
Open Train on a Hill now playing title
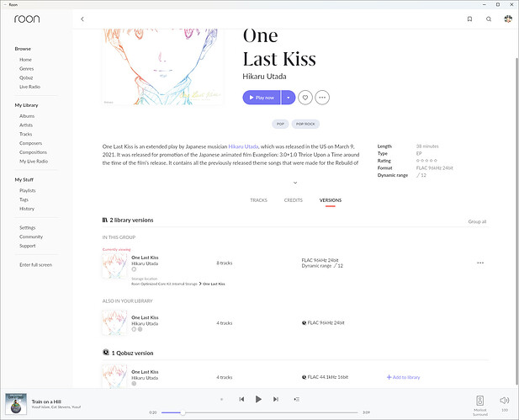(46, 401)
